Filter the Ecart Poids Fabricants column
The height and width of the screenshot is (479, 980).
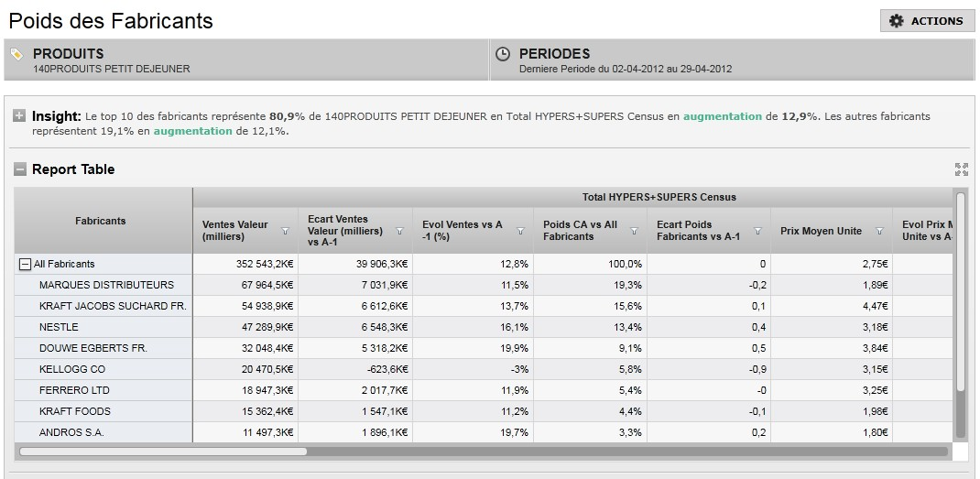tap(758, 231)
